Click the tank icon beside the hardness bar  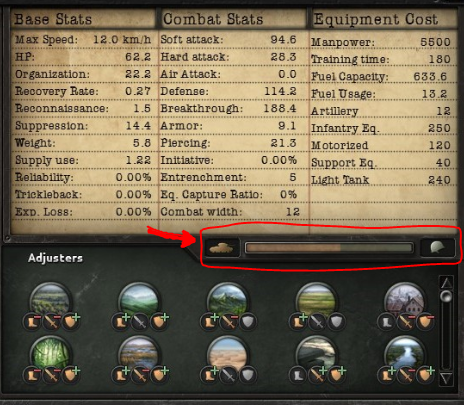(222, 248)
